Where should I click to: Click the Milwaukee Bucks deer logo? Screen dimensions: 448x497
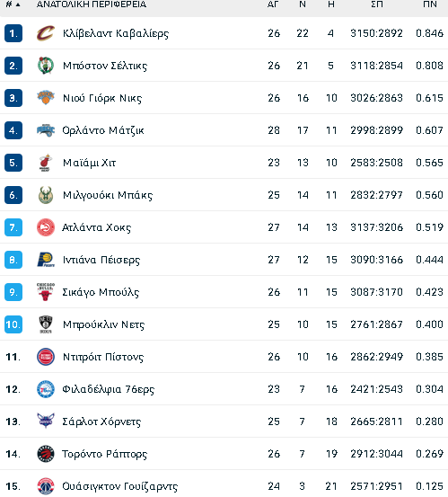(46, 195)
